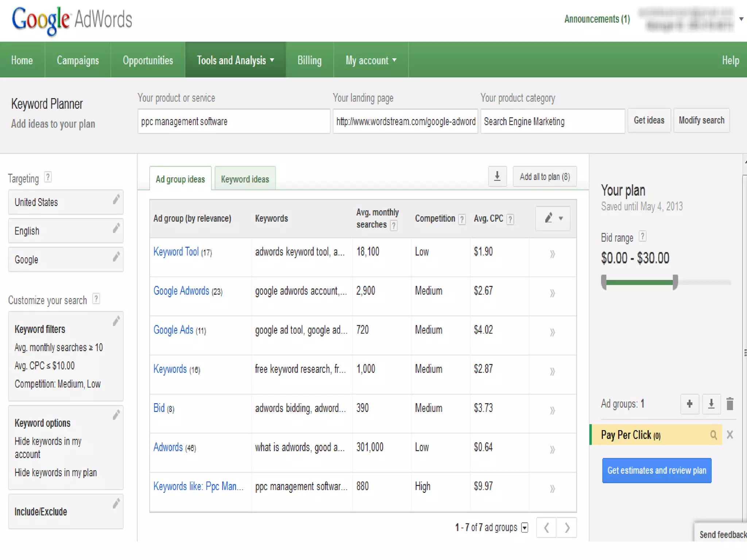Open Tools and Analysis dropdown menu
This screenshot has width=747, height=560.
235,60
